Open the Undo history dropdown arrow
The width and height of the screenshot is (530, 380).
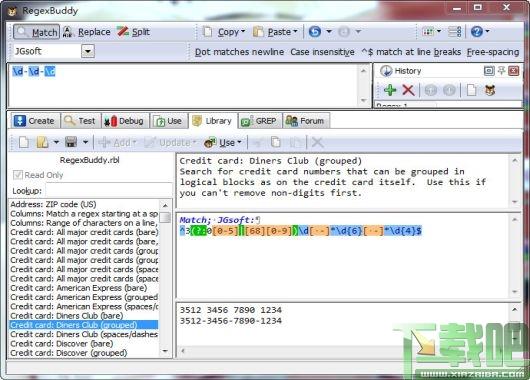[x=329, y=32]
